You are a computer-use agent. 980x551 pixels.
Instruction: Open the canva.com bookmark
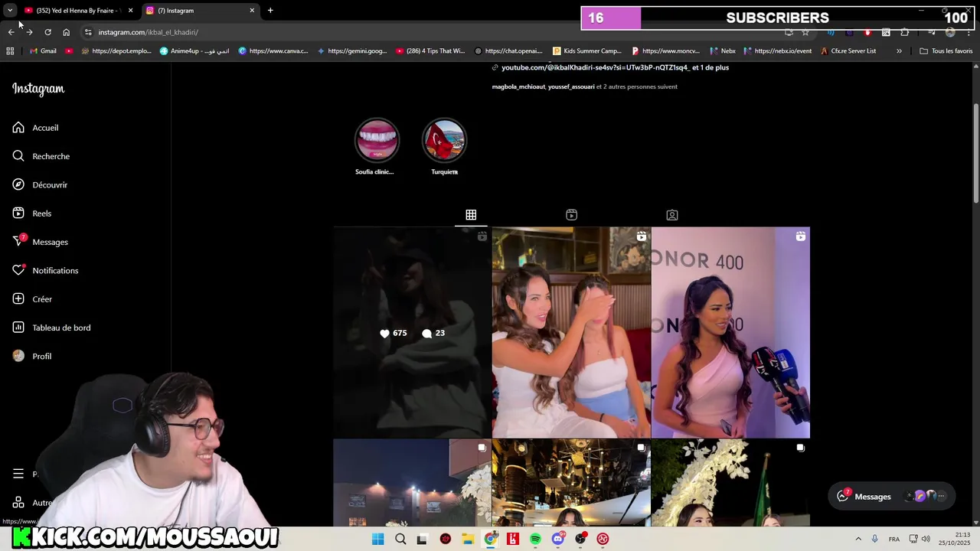273,51
